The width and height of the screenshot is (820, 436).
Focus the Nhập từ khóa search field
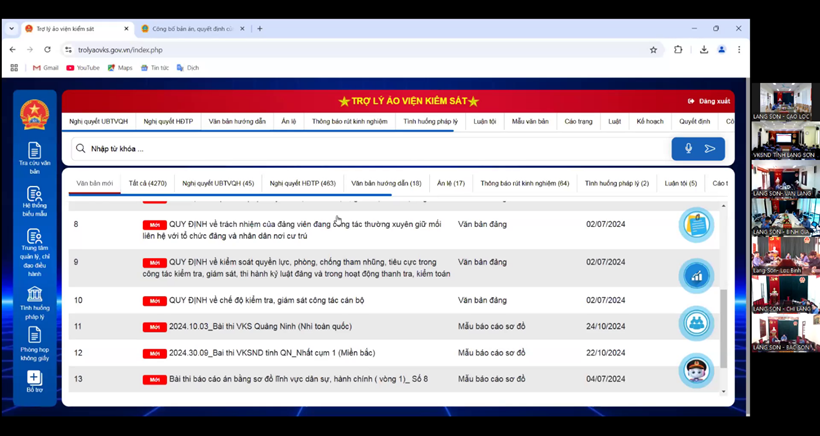coord(370,149)
